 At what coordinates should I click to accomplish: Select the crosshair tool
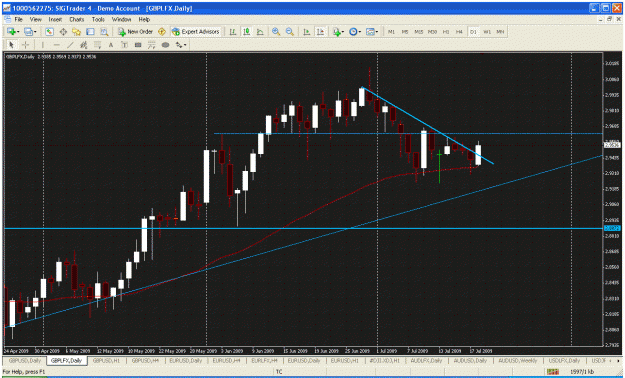[x=25, y=45]
